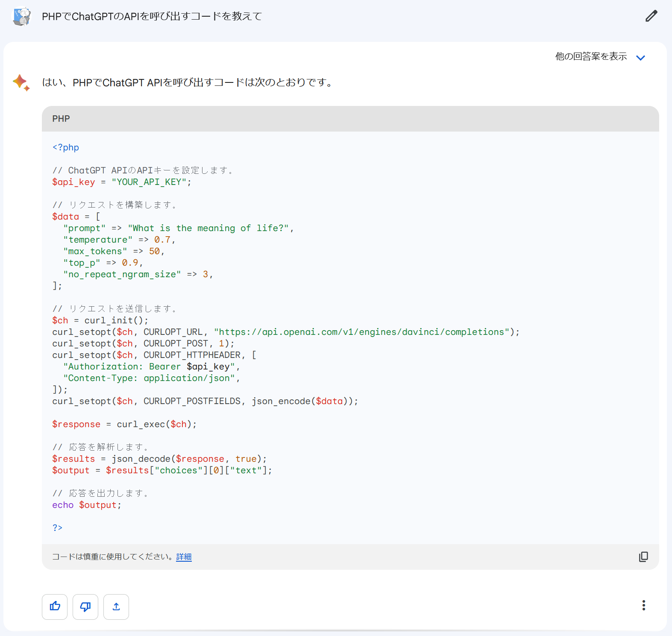Click the CURLOPT_POST line
Image resolution: width=672 pixels, height=636 pixels.
point(143,343)
